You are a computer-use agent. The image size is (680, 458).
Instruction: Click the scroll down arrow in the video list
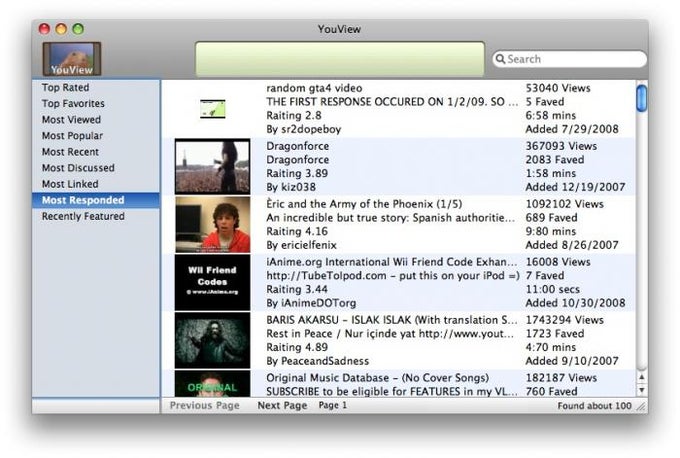click(642, 390)
